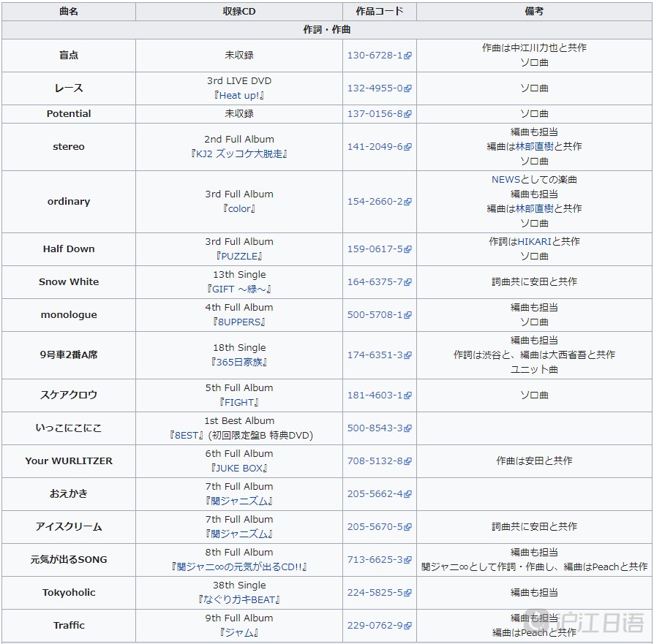Image resolution: width=654 pixels, height=644 pixels.
Task: Open the 『365日家族』 single link
Action: coord(239,362)
